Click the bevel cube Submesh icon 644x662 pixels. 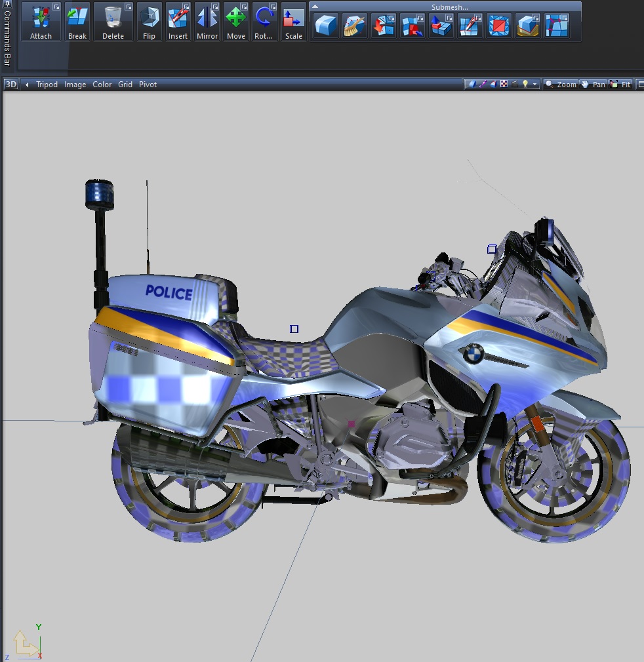(325, 26)
